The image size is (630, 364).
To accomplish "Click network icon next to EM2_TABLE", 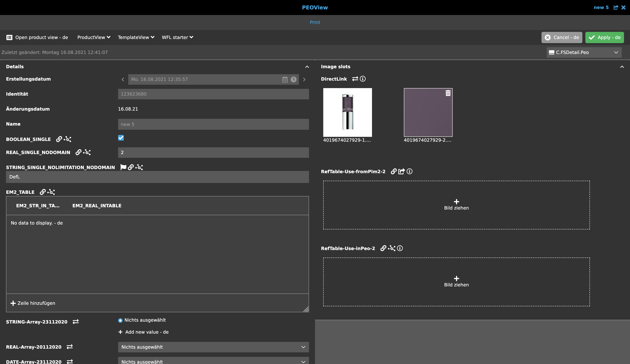I will click(51, 192).
